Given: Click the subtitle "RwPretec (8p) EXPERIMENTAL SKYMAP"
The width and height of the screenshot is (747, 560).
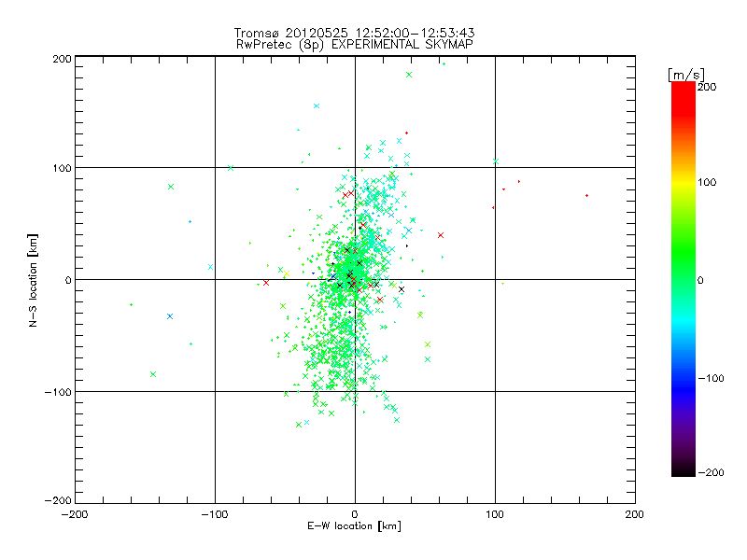Looking at the screenshot, I should (x=355, y=45).
